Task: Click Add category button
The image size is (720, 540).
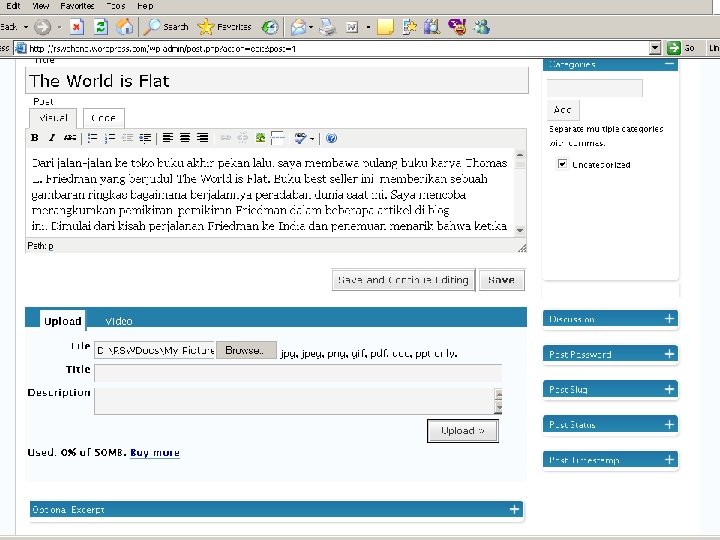Action: 563,110
